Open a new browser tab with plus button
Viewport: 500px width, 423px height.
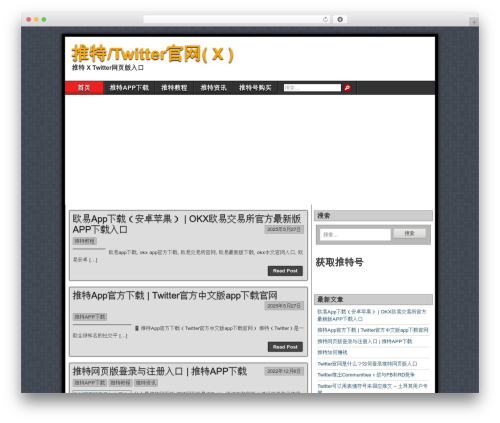(x=474, y=22)
